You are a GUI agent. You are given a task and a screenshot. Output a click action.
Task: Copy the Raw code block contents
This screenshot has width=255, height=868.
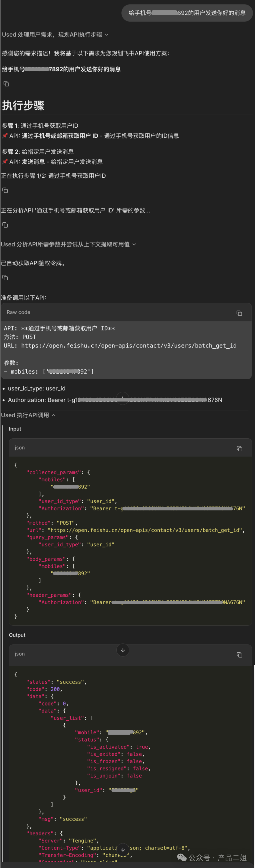pyautogui.click(x=239, y=313)
